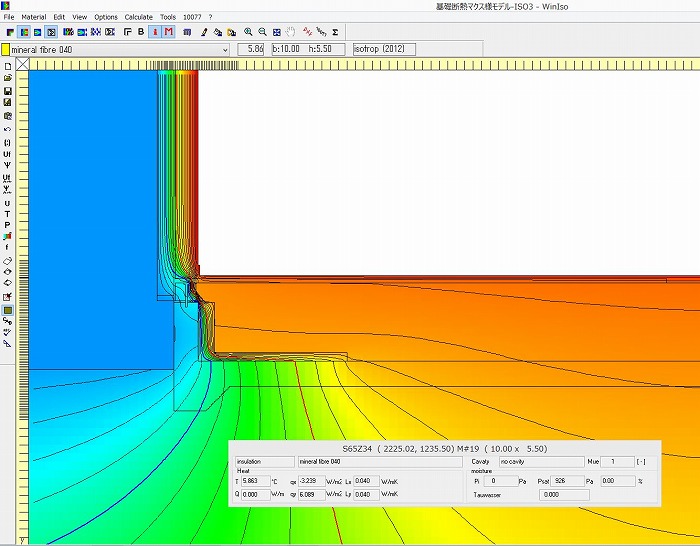Toggle the 'B' toolbar button
The width and height of the screenshot is (700, 546).
(x=141, y=32)
